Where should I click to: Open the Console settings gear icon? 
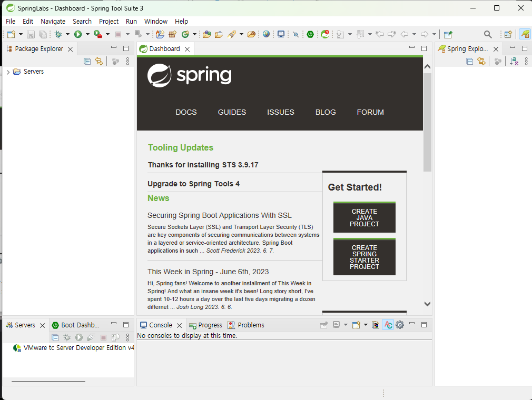pos(400,325)
